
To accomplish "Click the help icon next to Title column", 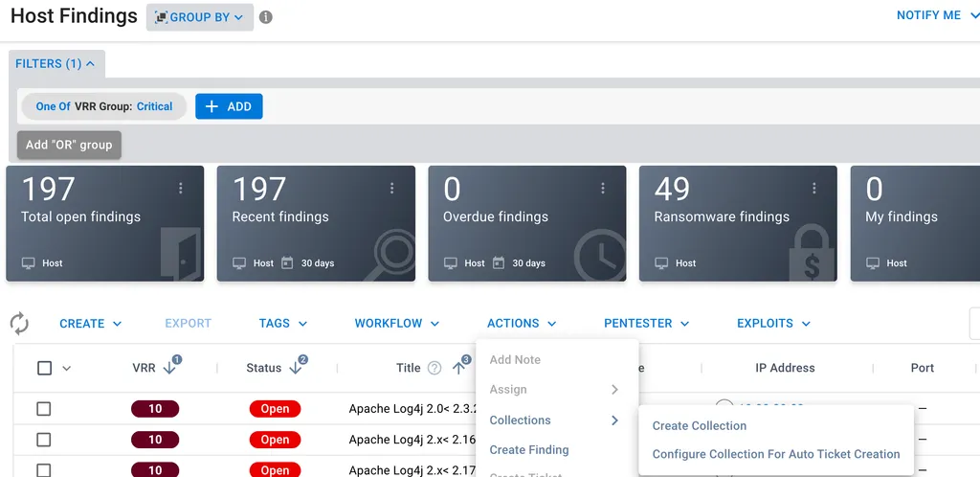I will [434, 368].
